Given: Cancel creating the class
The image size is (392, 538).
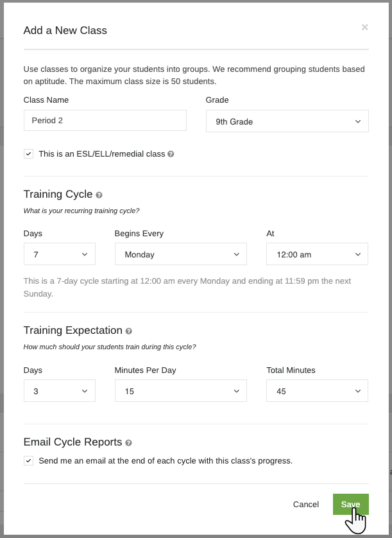Looking at the screenshot, I should (x=305, y=504).
